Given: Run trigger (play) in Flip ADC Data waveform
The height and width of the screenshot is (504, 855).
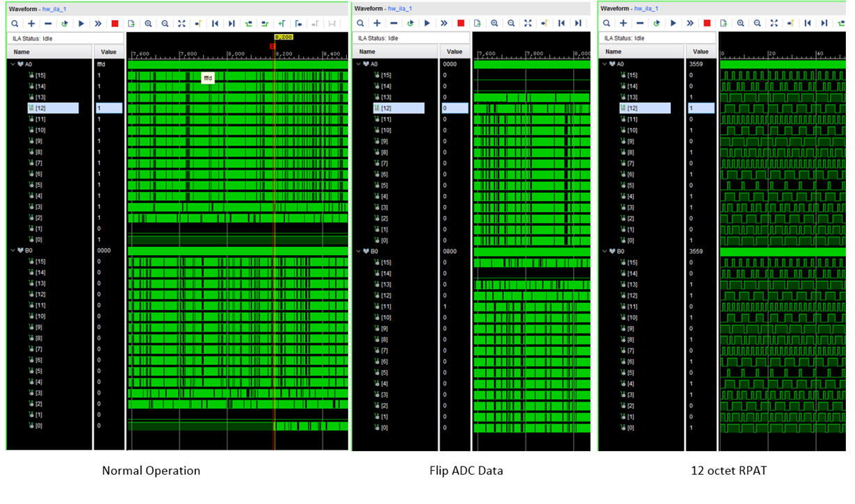Looking at the screenshot, I should (x=427, y=23).
